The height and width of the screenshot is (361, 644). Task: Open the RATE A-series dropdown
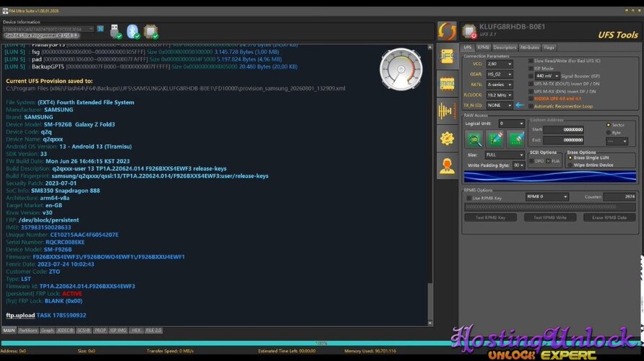499,84
